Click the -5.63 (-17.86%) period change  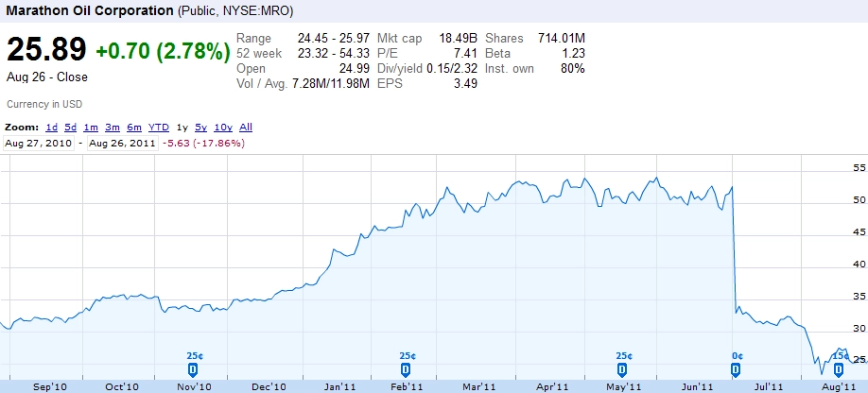[x=203, y=144]
